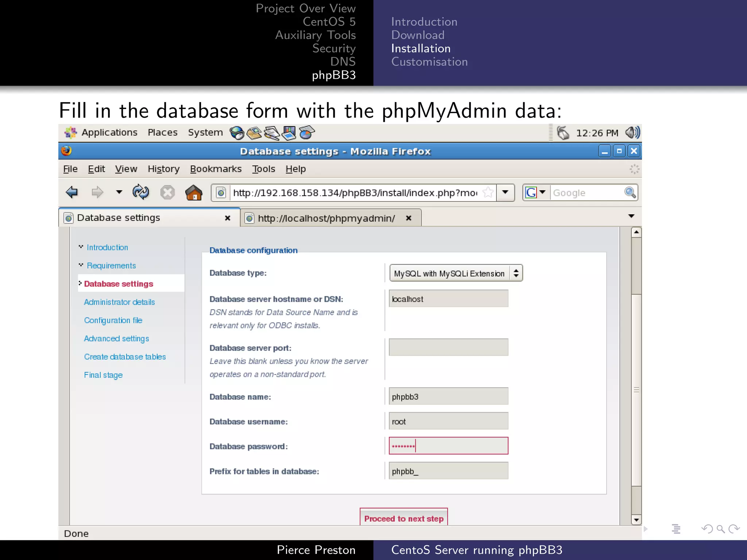Click the Database name field
The image size is (747, 560).
tap(448, 396)
